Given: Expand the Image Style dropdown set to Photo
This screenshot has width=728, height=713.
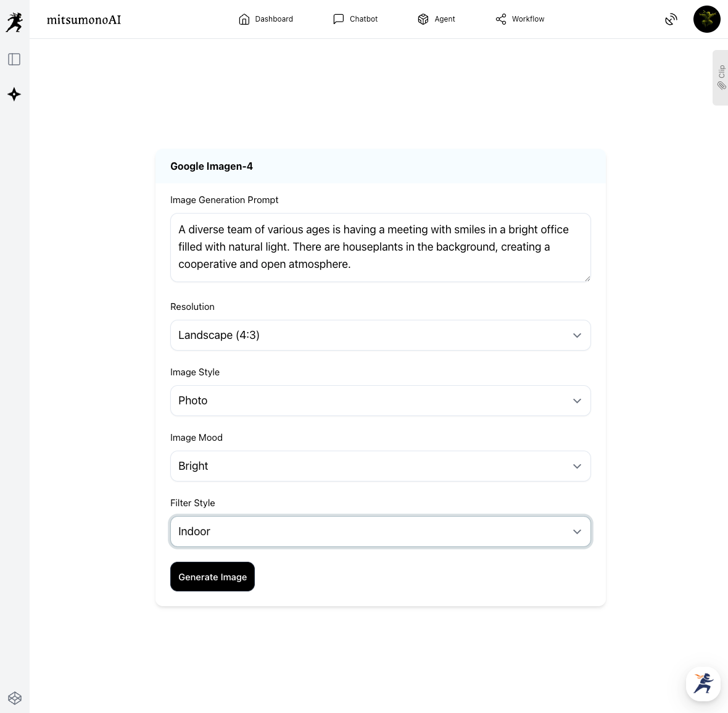Looking at the screenshot, I should (x=380, y=401).
